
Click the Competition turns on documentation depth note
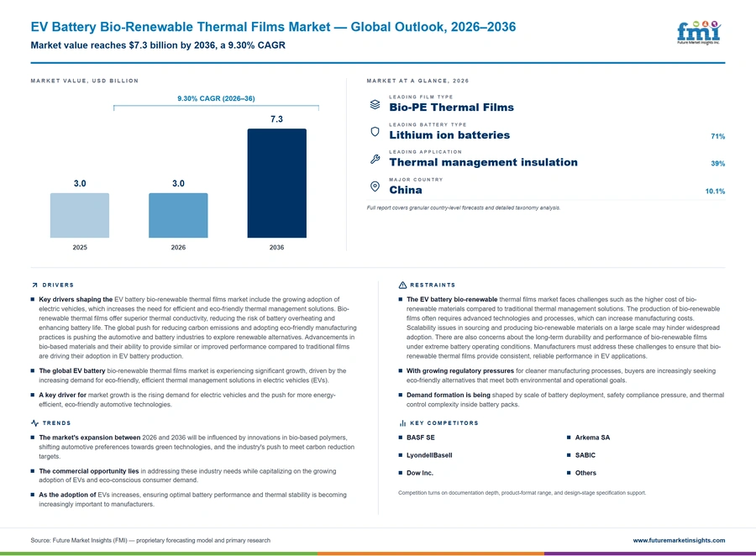(x=522, y=493)
